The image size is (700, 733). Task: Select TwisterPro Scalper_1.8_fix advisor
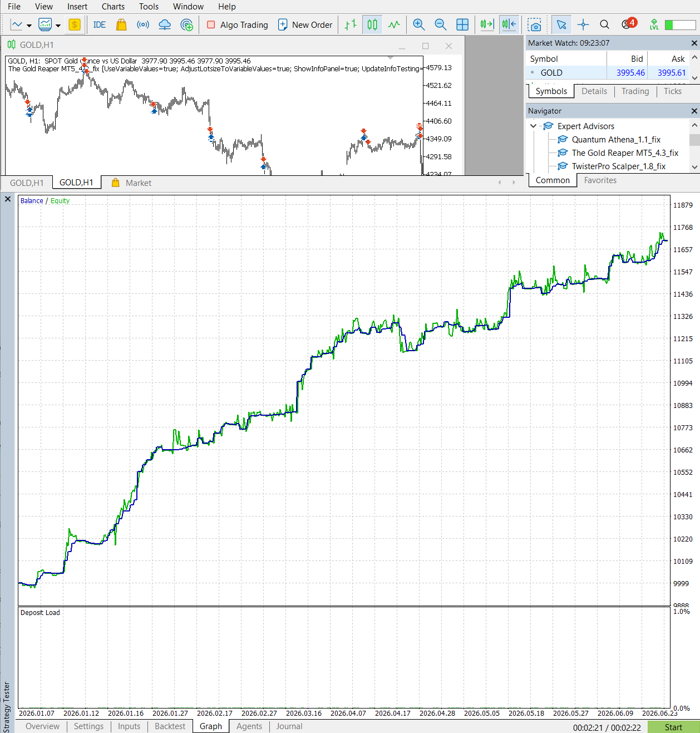[x=618, y=166]
